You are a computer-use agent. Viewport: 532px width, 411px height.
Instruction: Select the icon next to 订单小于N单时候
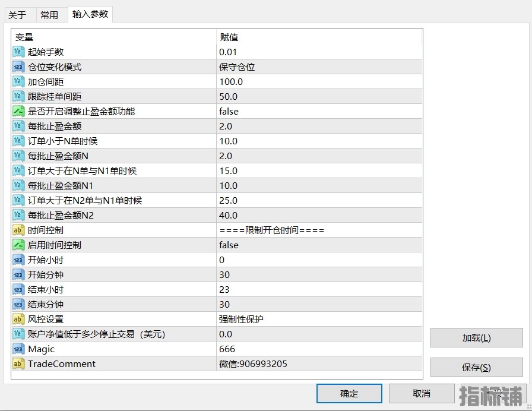point(18,141)
